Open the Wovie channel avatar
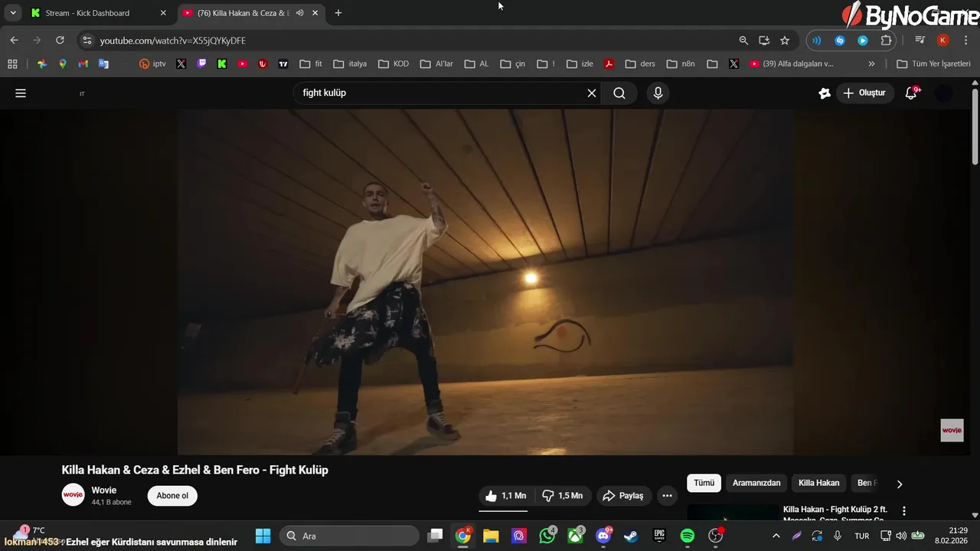 click(x=73, y=495)
